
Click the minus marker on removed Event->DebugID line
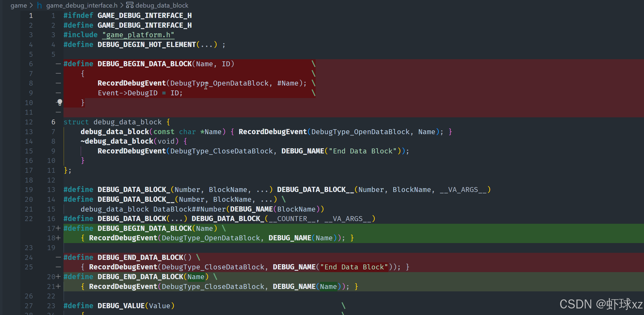point(58,93)
